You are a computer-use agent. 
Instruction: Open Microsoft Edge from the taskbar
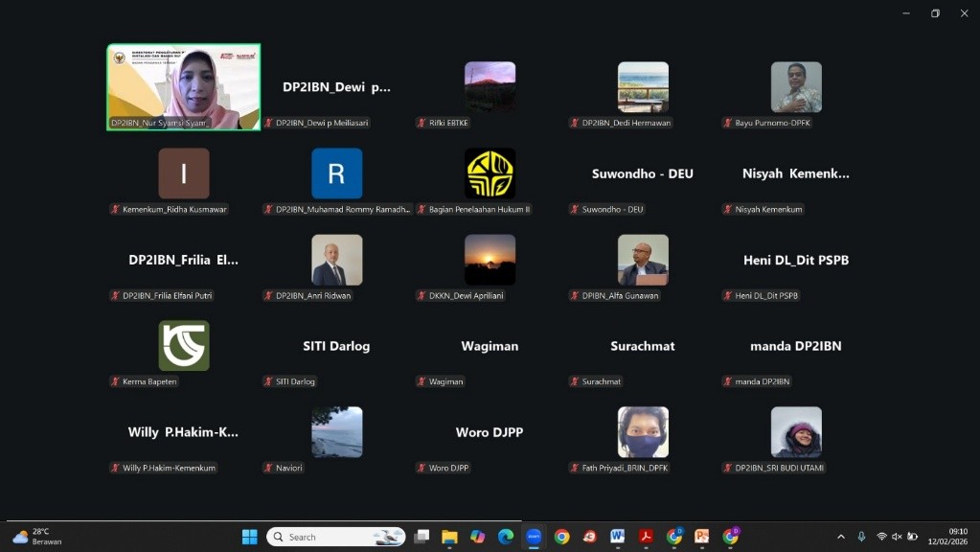tap(506, 537)
